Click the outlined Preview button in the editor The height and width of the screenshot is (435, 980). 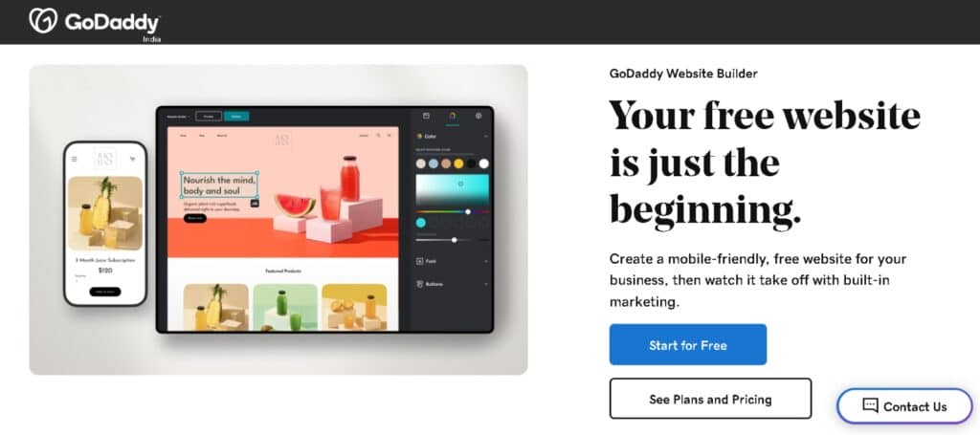pos(208,116)
